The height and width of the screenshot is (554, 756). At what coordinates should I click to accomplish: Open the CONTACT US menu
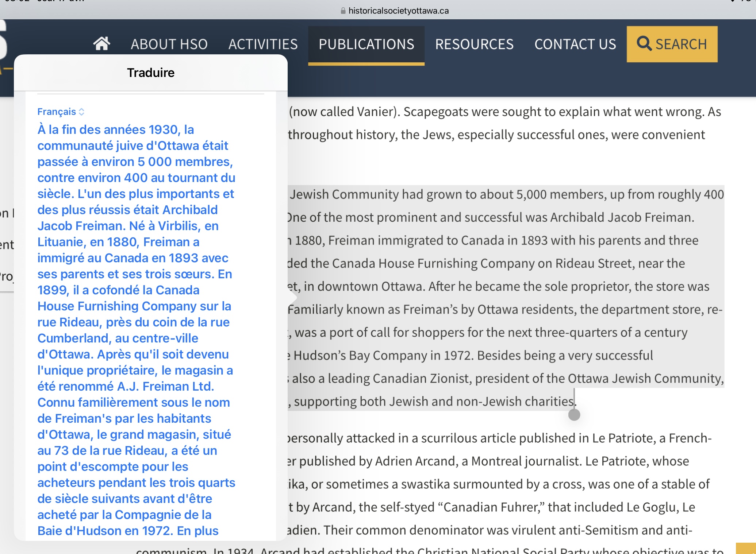[x=575, y=44]
